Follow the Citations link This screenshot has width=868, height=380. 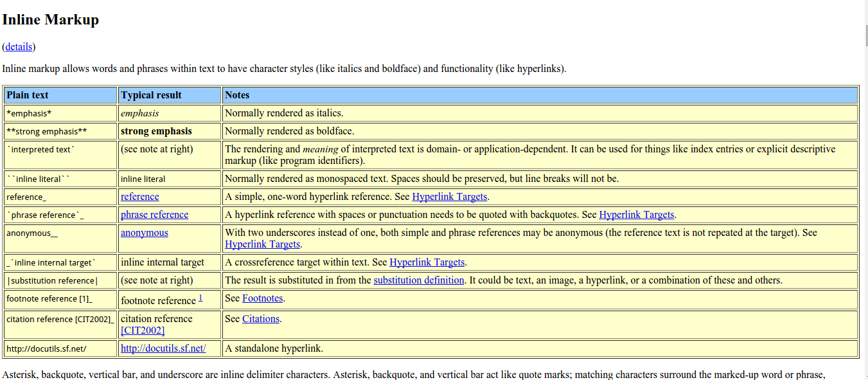coord(261,319)
